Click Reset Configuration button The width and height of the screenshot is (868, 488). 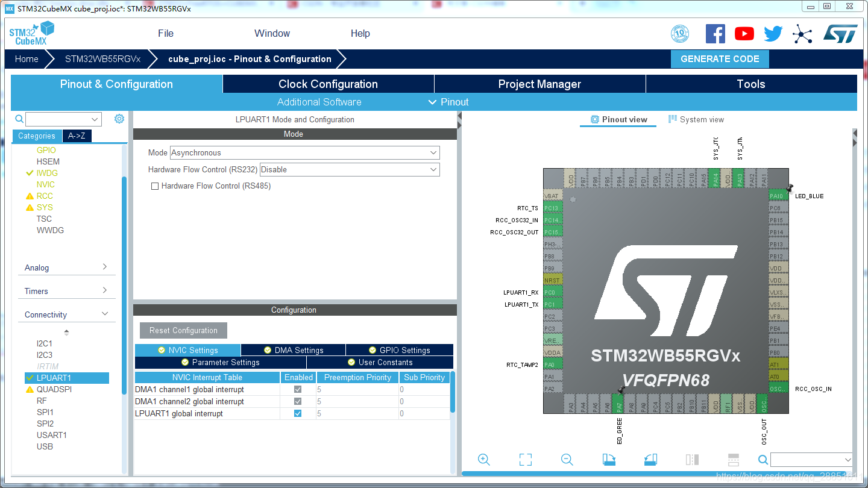[183, 330]
